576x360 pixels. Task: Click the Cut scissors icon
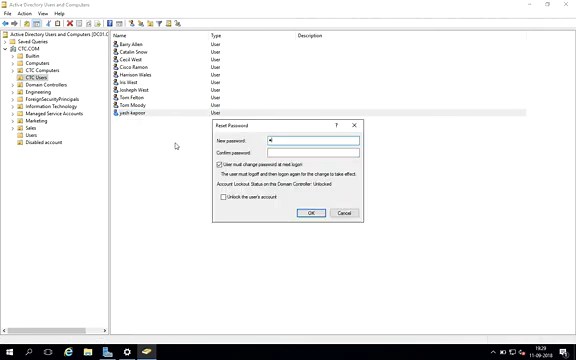(48, 24)
